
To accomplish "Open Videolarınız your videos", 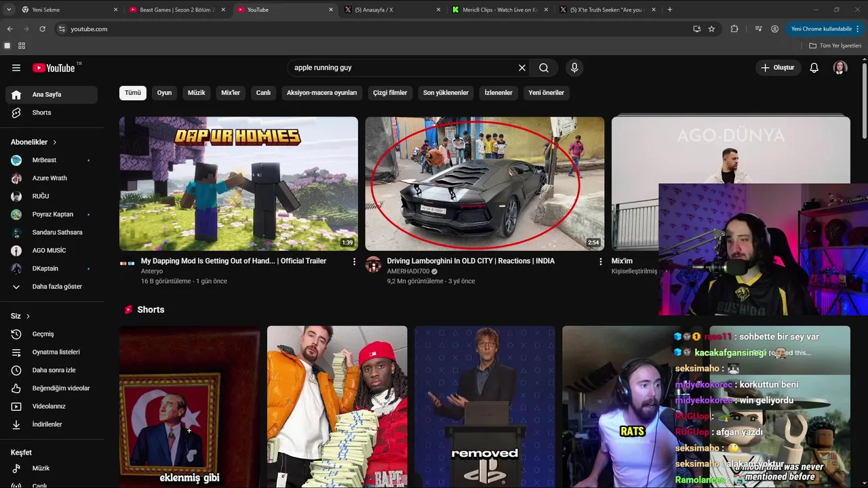I will click(52, 407).
